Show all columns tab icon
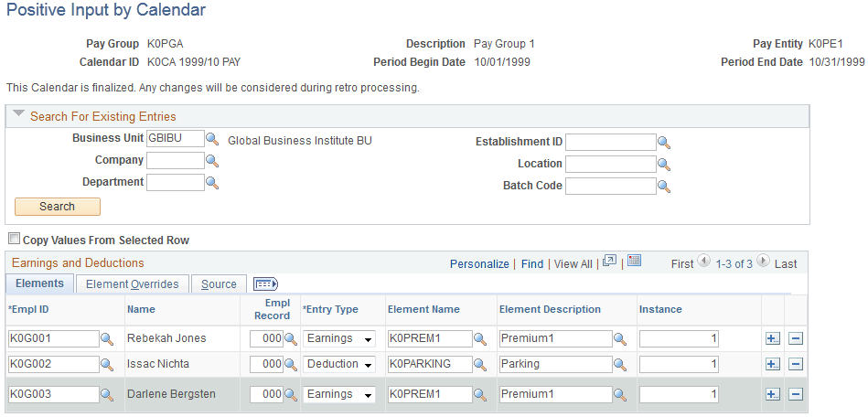The image size is (868, 417). point(264,284)
